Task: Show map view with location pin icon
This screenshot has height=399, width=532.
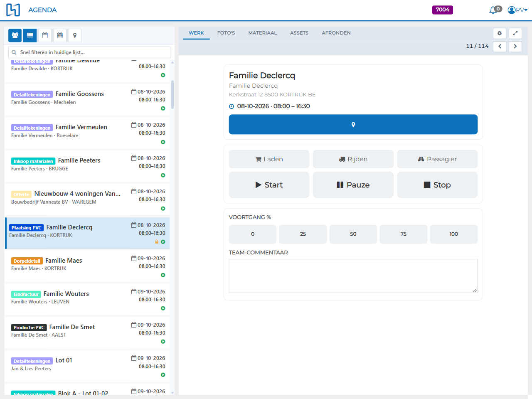Action: [x=75, y=35]
